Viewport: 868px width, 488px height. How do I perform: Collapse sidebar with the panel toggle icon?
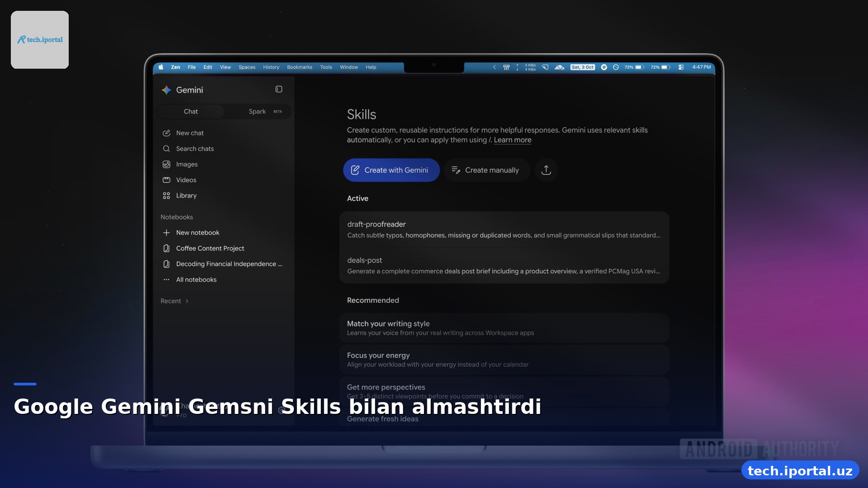click(279, 89)
